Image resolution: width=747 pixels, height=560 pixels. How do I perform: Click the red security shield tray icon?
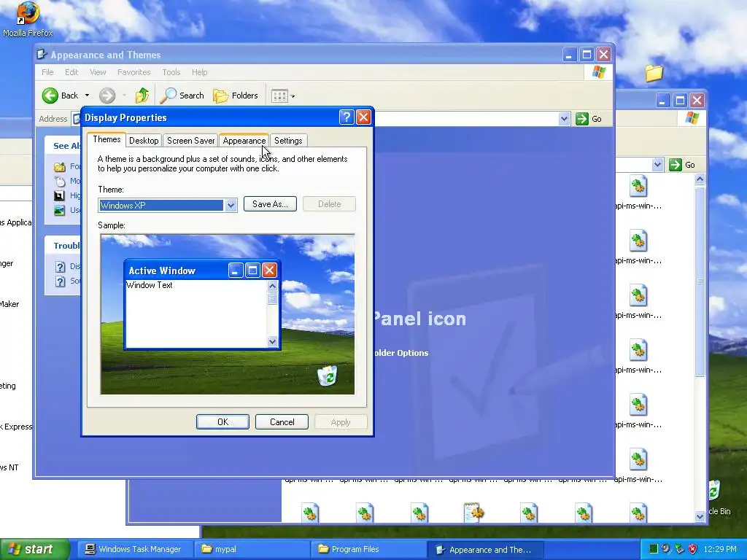click(x=693, y=549)
